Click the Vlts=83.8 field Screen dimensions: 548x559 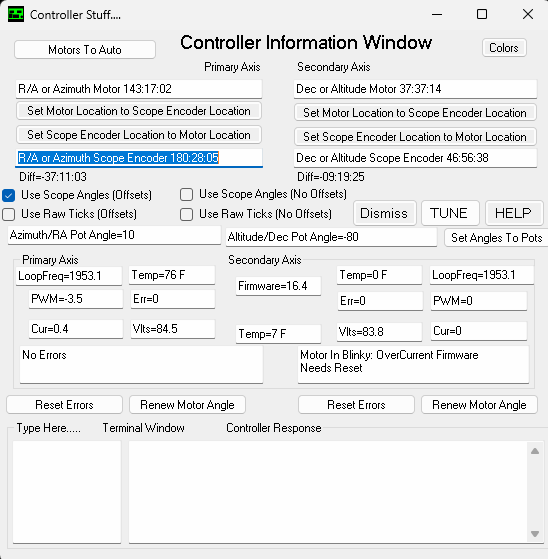coord(380,332)
